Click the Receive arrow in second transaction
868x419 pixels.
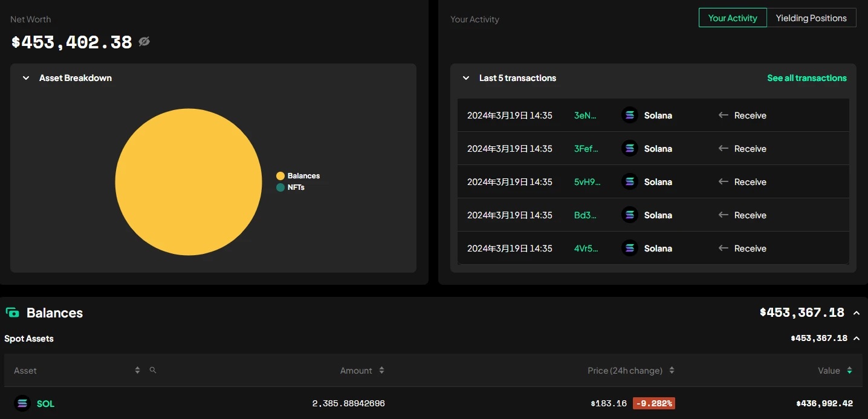point(723,149)
